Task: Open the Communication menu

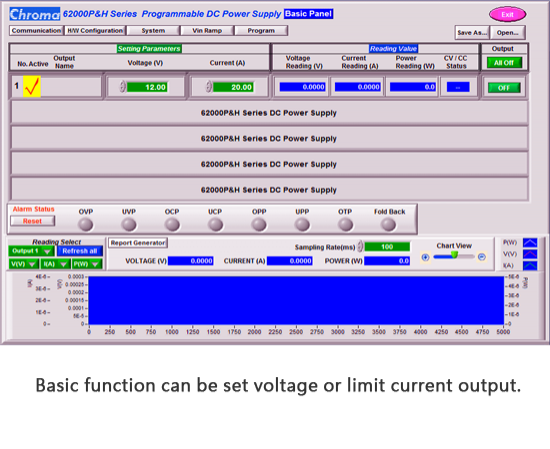Action: pos(36,31)
